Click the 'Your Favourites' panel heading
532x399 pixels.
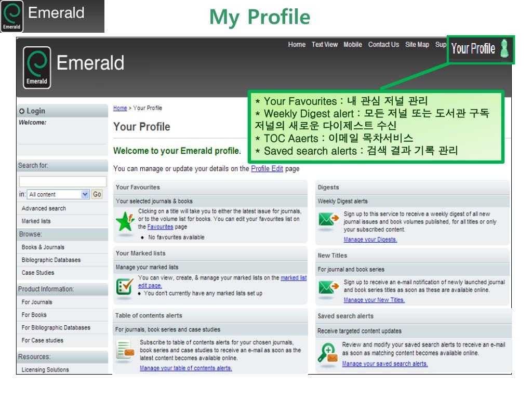click(x=138, y=187)
